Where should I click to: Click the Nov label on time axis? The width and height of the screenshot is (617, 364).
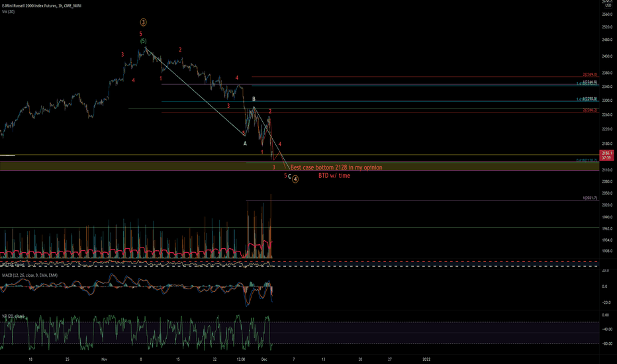pos(105,359)
